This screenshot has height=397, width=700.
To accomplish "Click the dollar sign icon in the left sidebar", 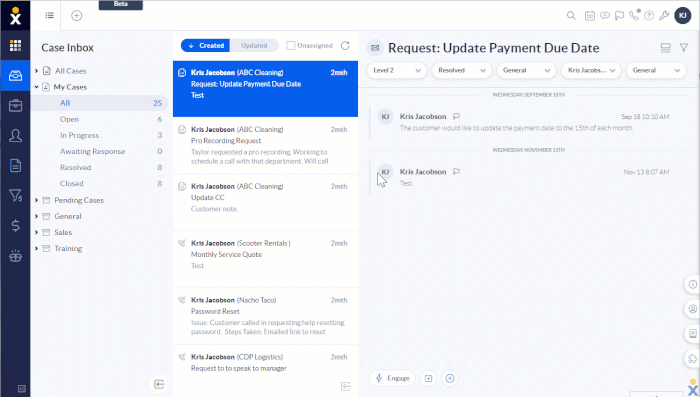I will coord(15,226).
